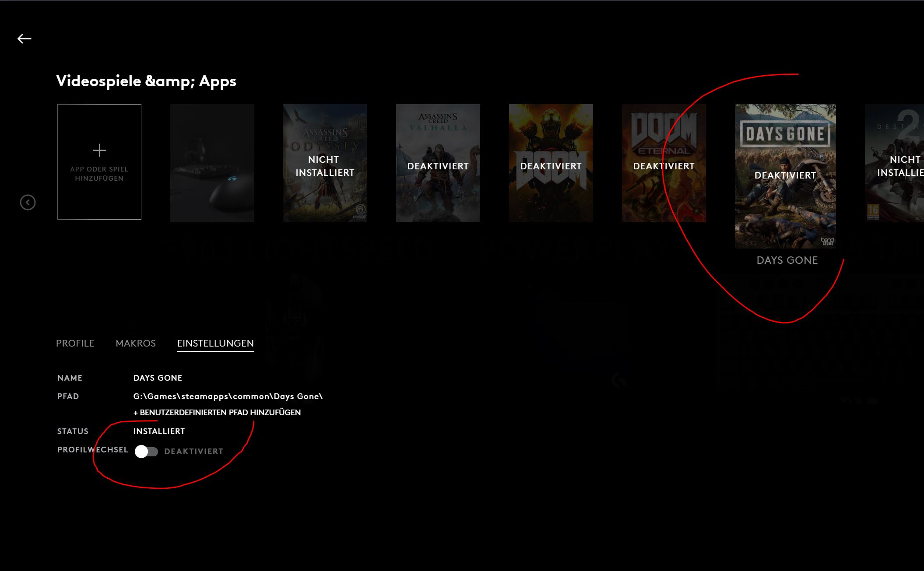Viewport: 924px width, 571px height.
Task: Click the Days Gone install path text
Action: click(228, 396)
